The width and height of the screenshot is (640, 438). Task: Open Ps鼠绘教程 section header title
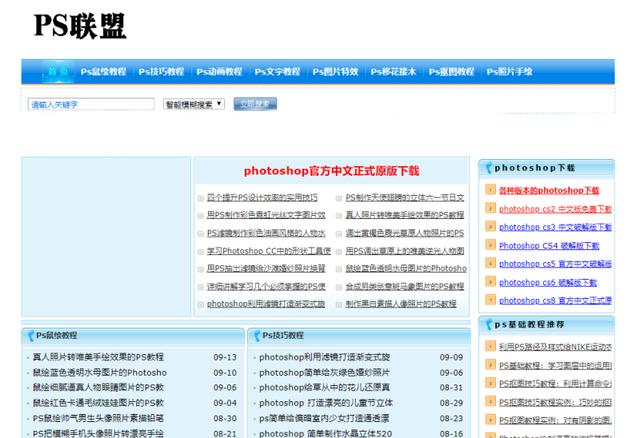pyautogui.click(x=56, y=336)
